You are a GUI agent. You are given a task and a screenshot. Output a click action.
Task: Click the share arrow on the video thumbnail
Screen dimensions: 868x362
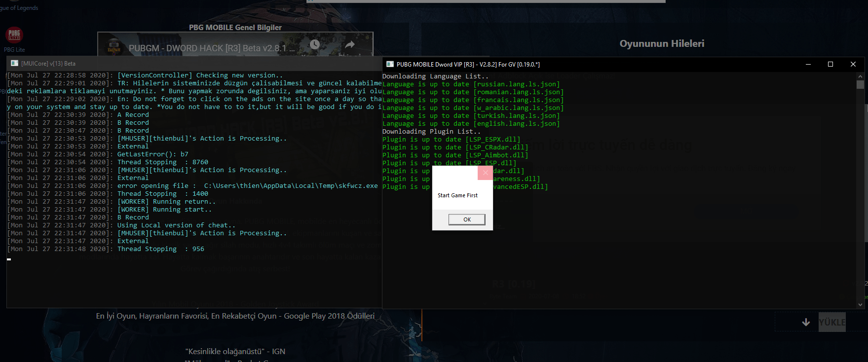click(x=350, y=45)
